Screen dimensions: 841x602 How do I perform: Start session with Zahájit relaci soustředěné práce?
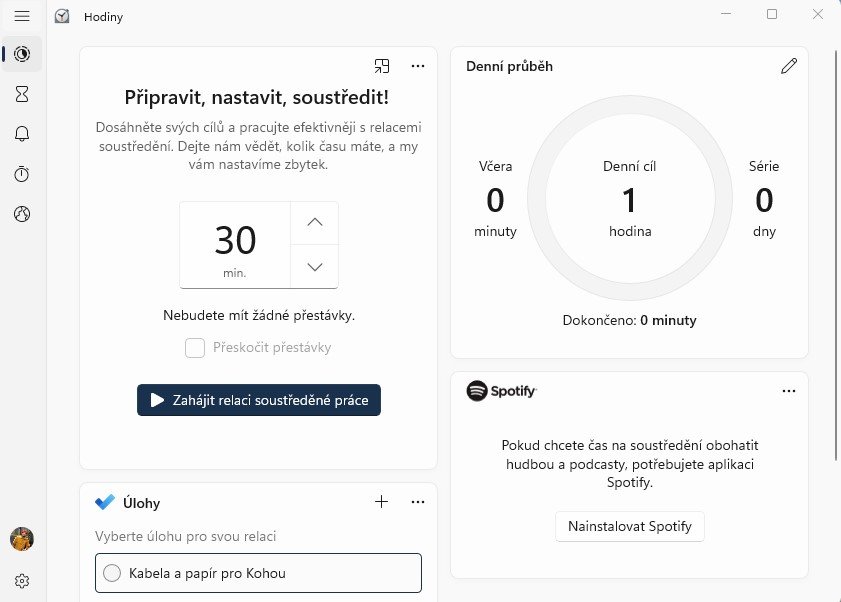pos(259,400)
